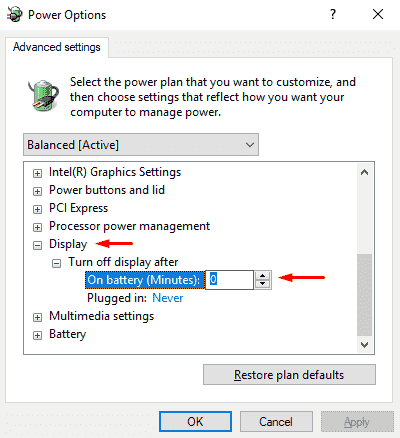Expand Processor power management node
Screen dimensions: 400x438
[37, 227]
